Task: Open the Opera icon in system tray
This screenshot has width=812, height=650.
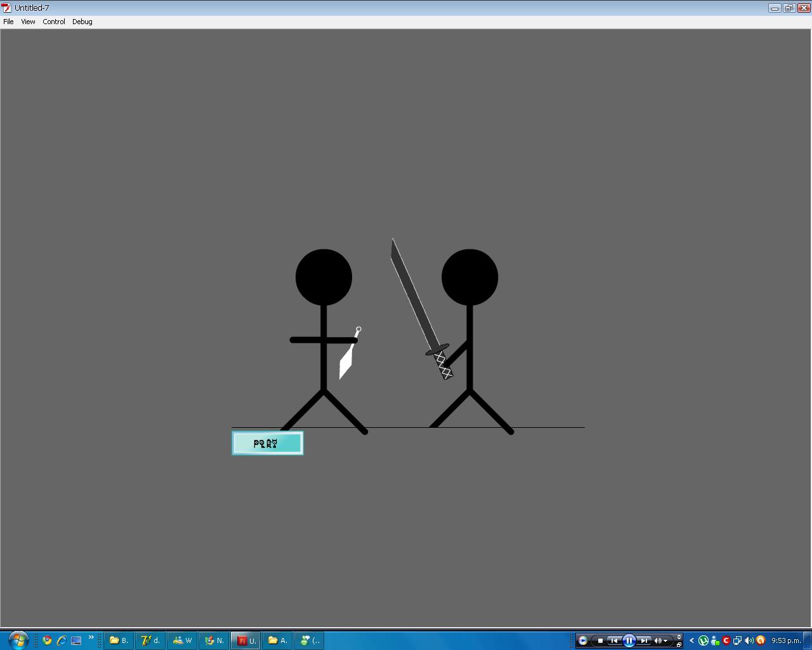Action: (x=761, y=640)
